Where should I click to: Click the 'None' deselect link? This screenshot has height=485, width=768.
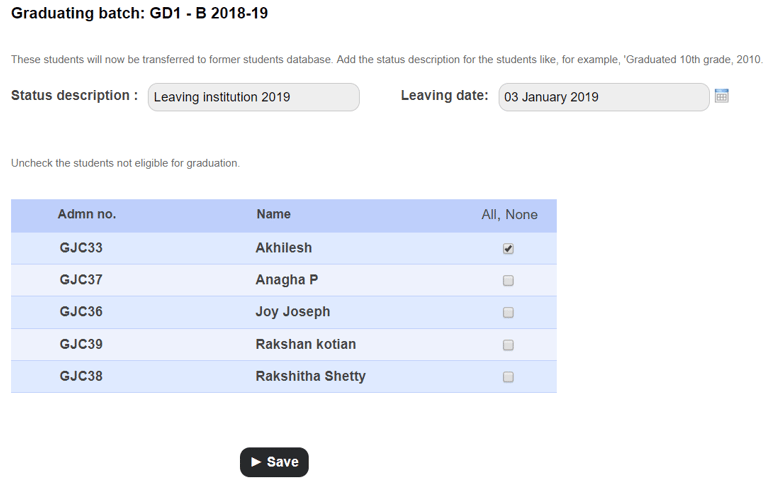(522, 215)
